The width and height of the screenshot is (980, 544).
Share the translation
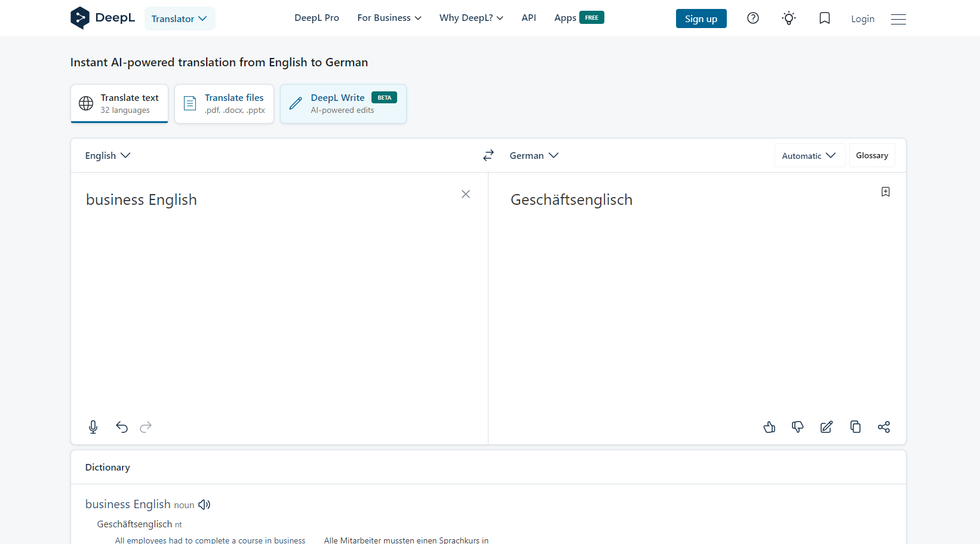pos(884,427)
